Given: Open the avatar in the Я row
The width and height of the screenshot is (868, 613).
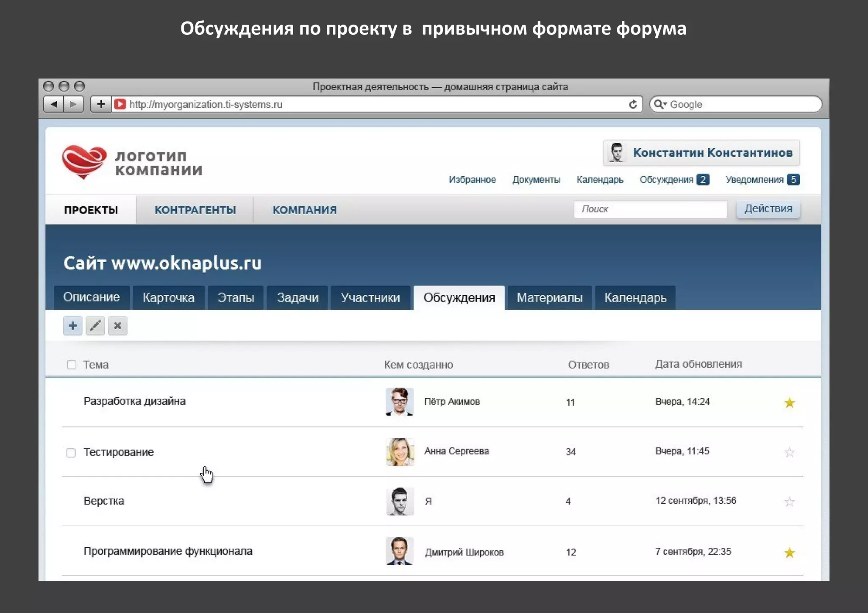Looking at the screenshot, I should point(400,501).
